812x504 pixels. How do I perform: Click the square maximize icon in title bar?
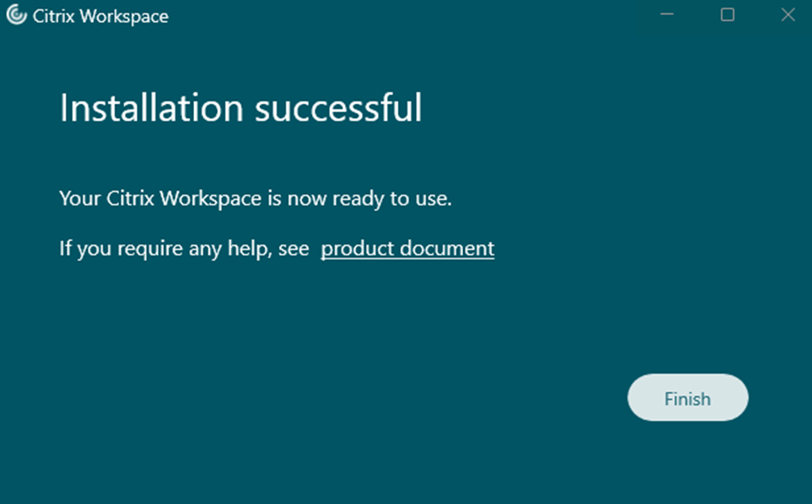(x=728, y=15)
